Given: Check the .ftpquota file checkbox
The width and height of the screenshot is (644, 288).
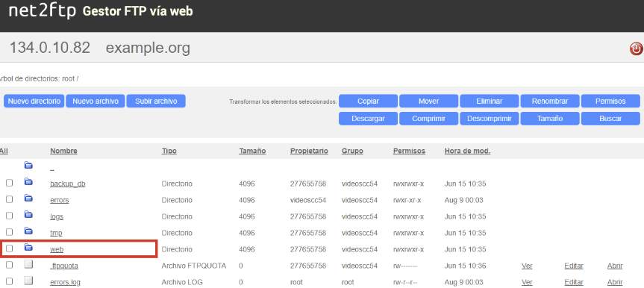Looking at the screenshot, I should tap(9, 265).
